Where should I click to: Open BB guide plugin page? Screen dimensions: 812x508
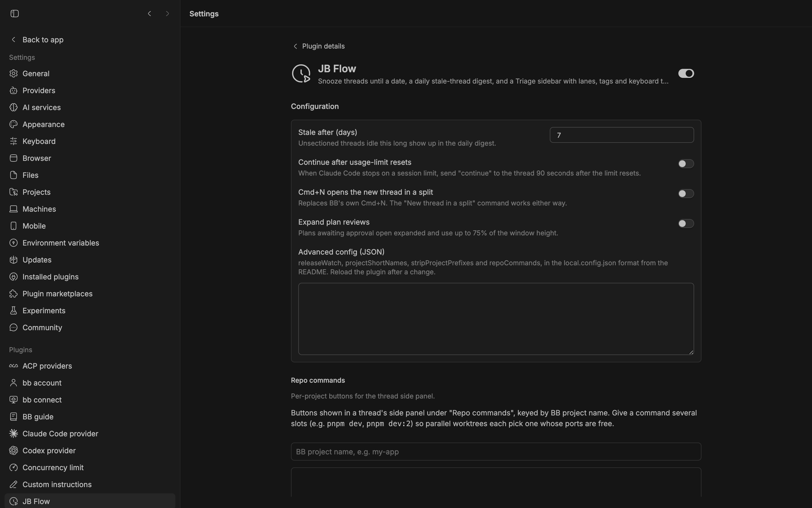[90, 417]
